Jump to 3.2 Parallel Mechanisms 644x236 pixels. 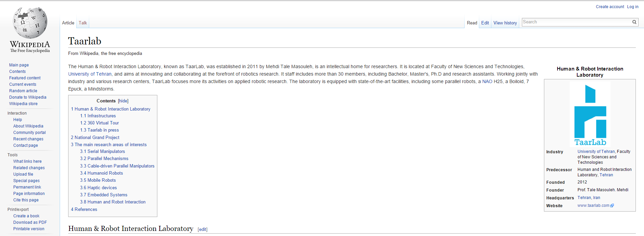click(104, 159)
